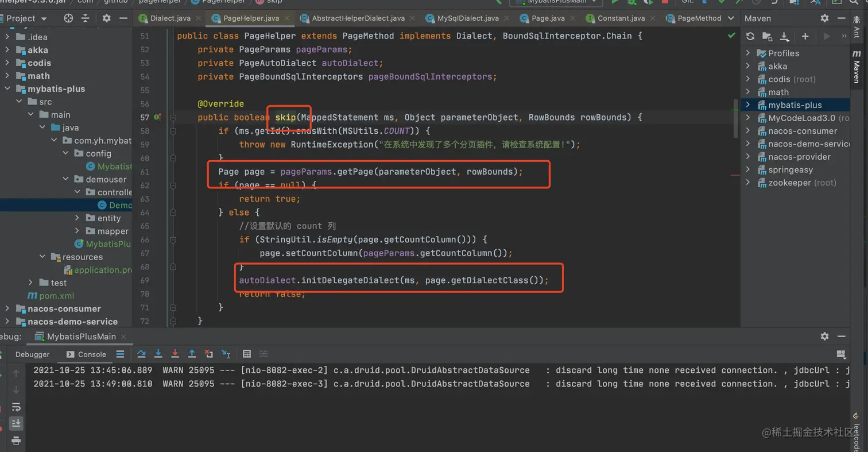
Task: Toggle scroll to end in console
Action: (16, 424)
